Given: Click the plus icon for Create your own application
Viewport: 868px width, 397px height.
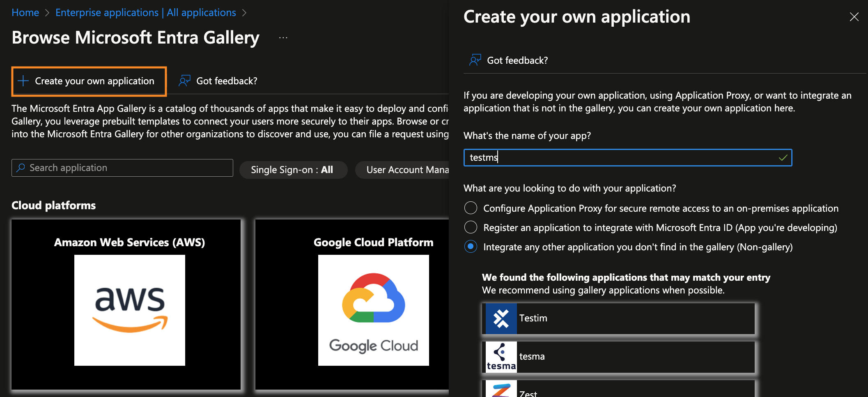Looking at the screenshot, I should click(x=23, y=81).
